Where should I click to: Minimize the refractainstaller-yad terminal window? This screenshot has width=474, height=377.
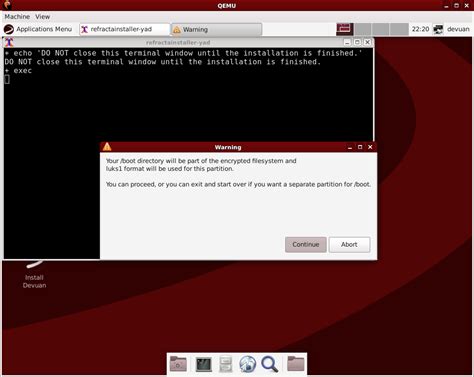tap(347, 42)
